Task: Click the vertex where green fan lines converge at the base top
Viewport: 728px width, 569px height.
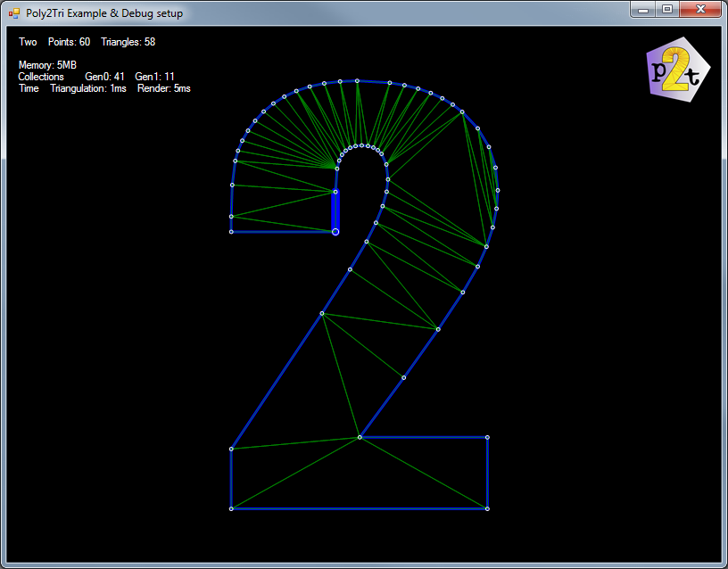Action: tap(360, 437)
